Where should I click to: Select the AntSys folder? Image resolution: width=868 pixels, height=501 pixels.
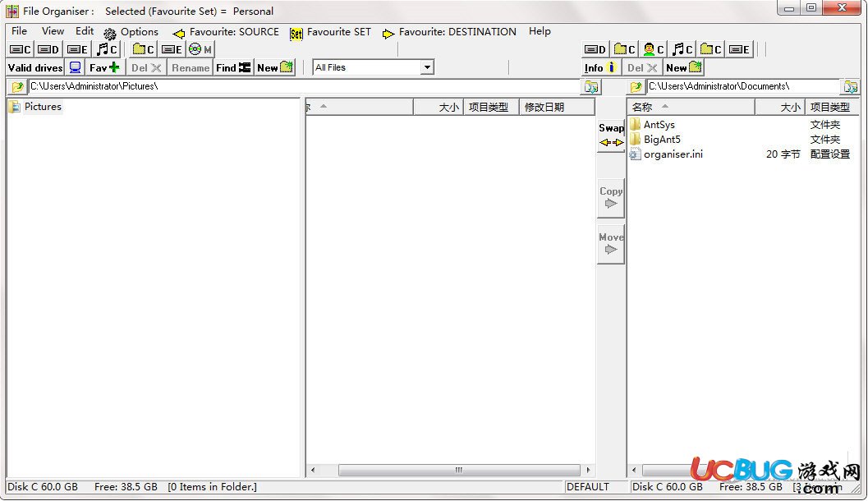pos(659,125)
